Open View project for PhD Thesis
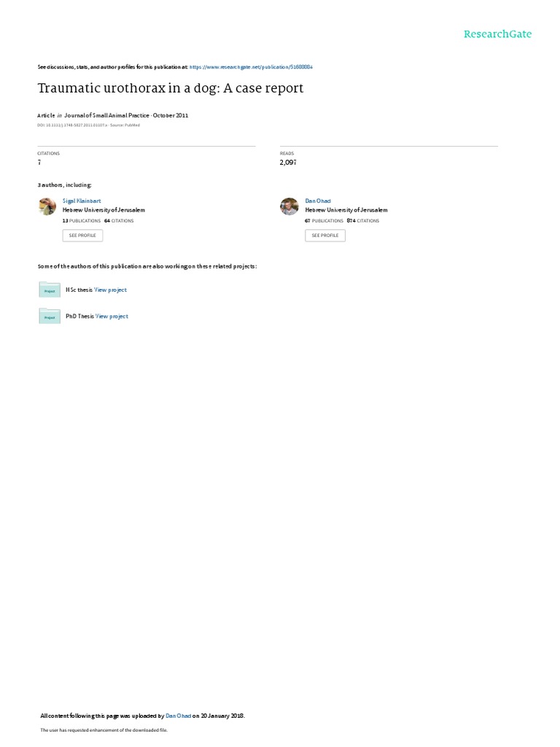Image resolution: width=560 pixels, height=747 pixels. [x=112, y=317]
